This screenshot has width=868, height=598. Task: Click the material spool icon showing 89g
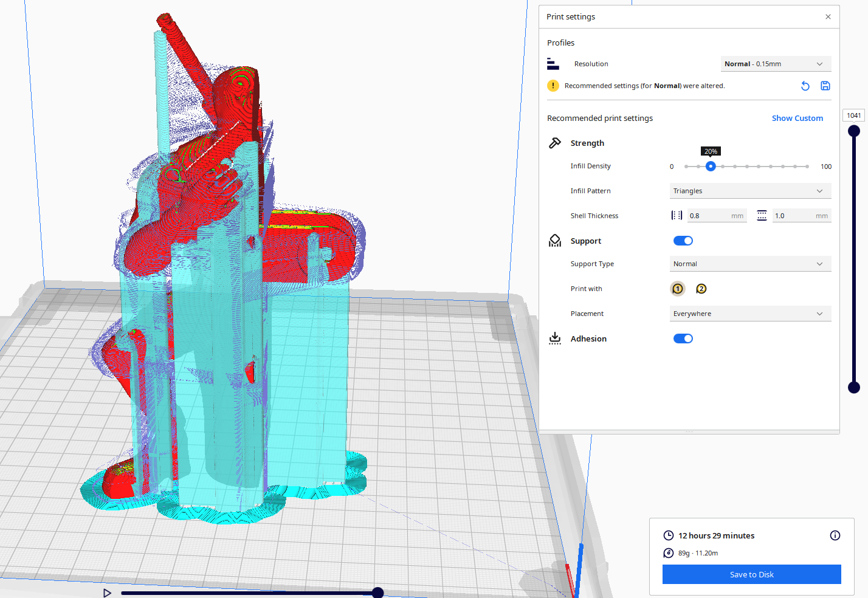click(668, 553)
